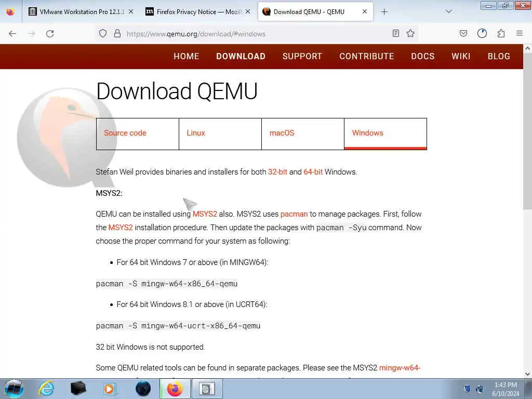
Task: Close the Download QEMU tab
Action: (365, 11)
